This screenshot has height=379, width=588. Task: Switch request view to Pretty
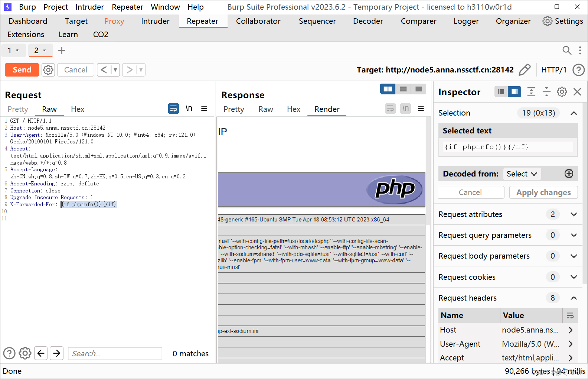[x=18, y=109]
